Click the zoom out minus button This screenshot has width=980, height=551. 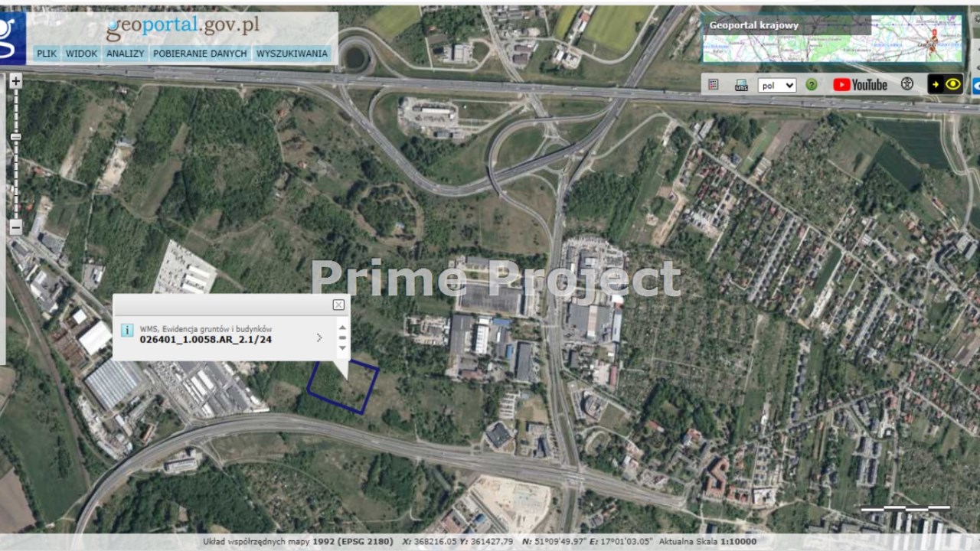(15, 227)
